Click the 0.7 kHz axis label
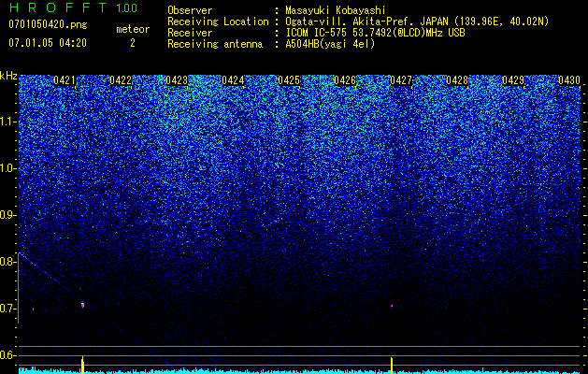The image size is (588, 374). pyautogui.click(x=7, y=309)
